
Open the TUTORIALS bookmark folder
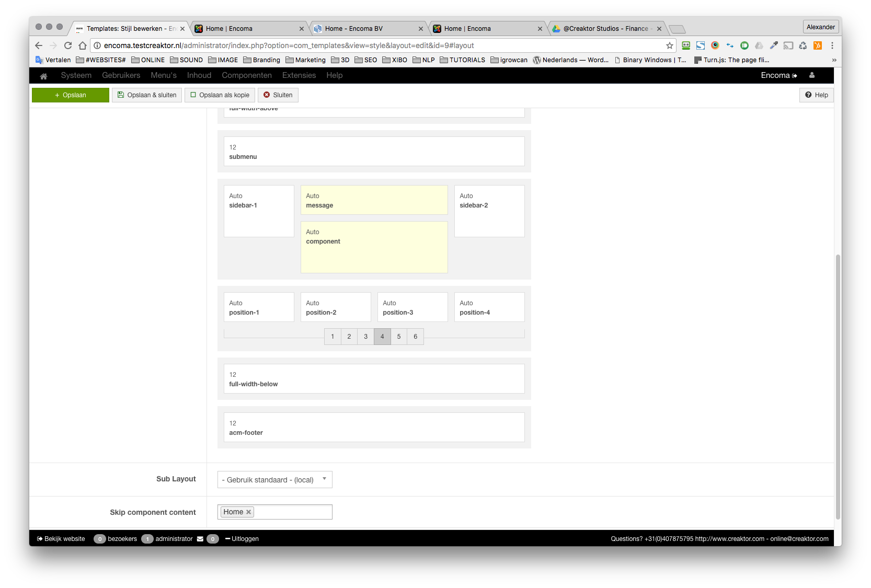pos(463,60)
